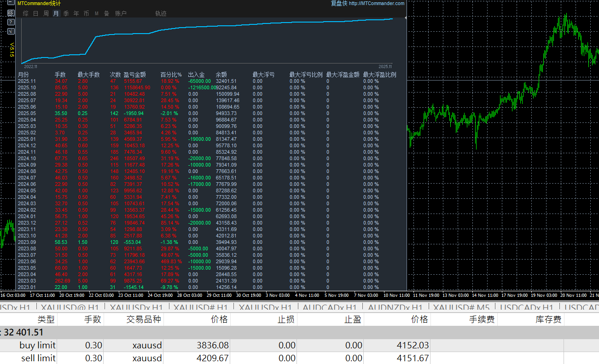This screenshot has width=599, height=364.
Task: Click the 复盘侠 label in the panel header
Action: pyautogui.click(x=339, y=4)
